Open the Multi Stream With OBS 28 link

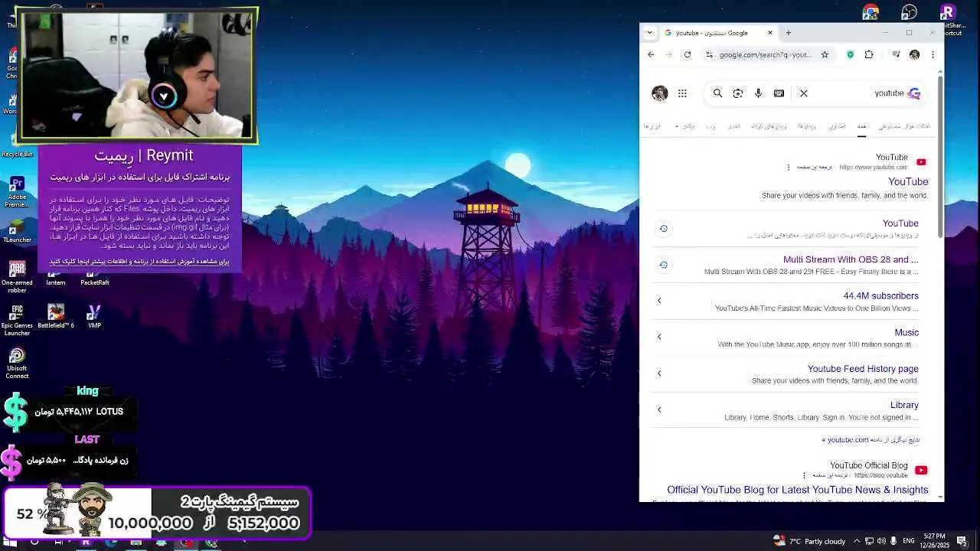851,259
